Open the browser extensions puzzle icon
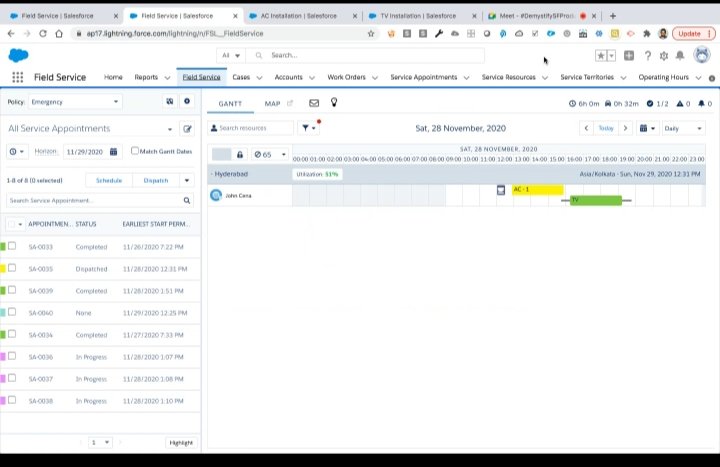720x467 pixels. pyautogui.click(x=647, y=34)
